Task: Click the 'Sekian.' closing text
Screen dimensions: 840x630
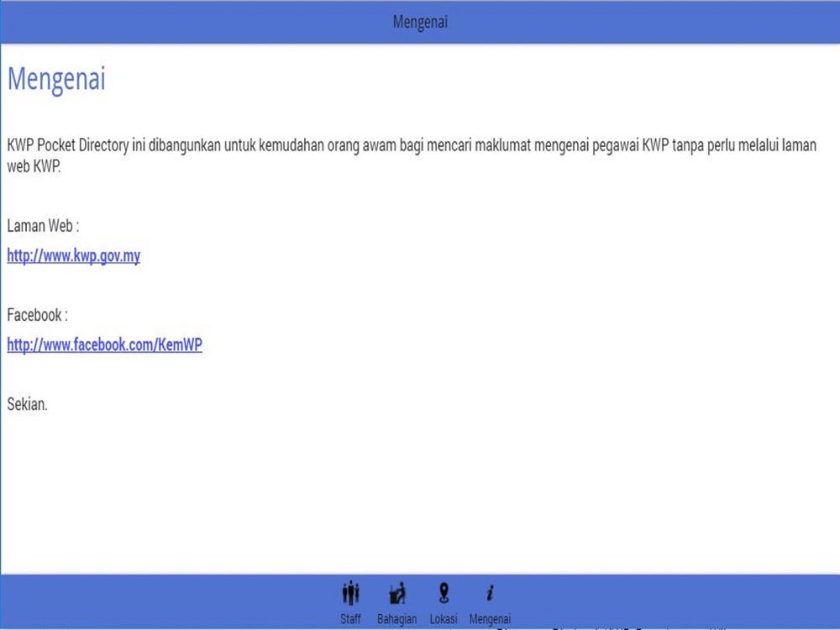Action: (28, 404)
